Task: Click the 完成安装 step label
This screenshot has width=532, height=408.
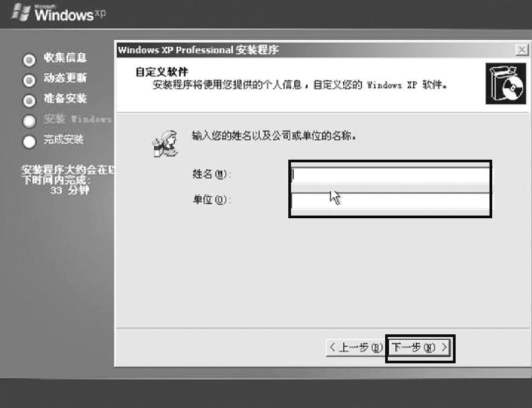Action: [63, 139]
